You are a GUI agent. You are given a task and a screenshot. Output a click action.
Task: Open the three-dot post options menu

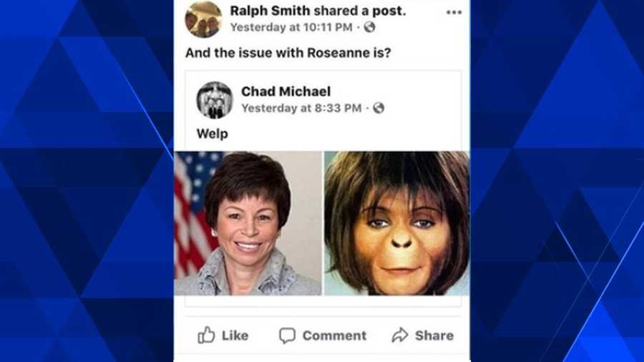(x=454, y=12)
